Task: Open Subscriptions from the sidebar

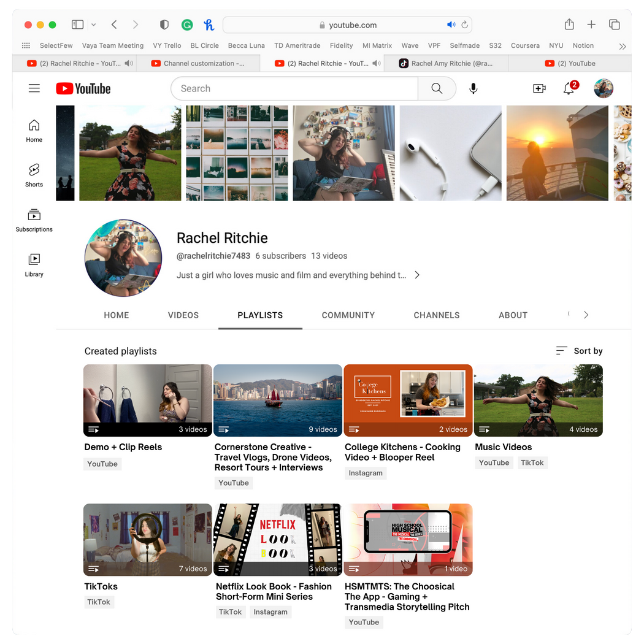Action: click(34, 220)
